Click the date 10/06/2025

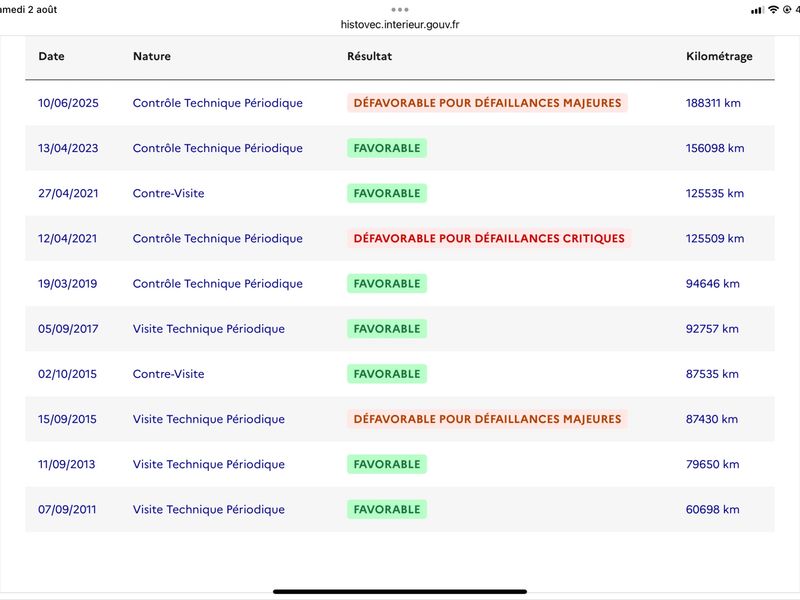pos(68,103)
